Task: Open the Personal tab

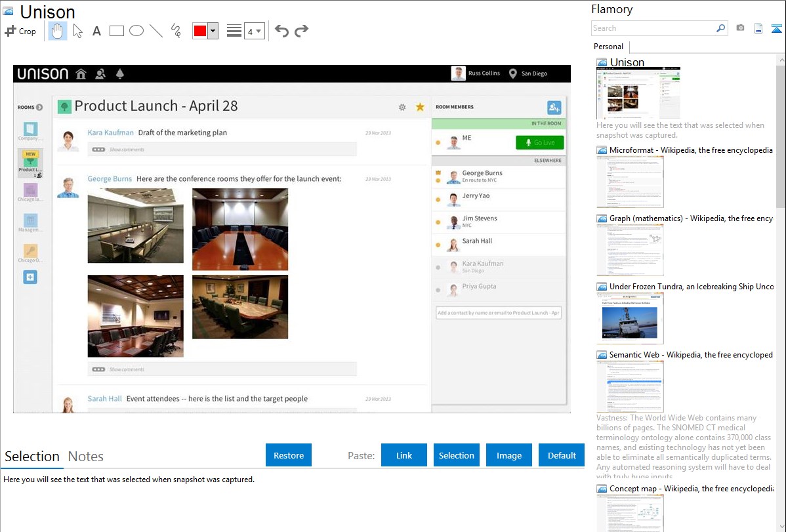Action: (608, 47)
